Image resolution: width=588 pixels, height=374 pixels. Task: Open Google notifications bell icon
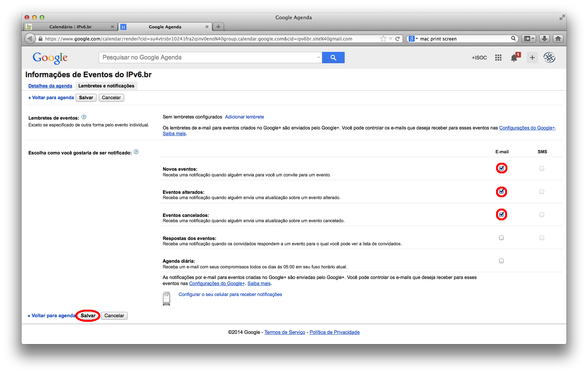point(514,58)
